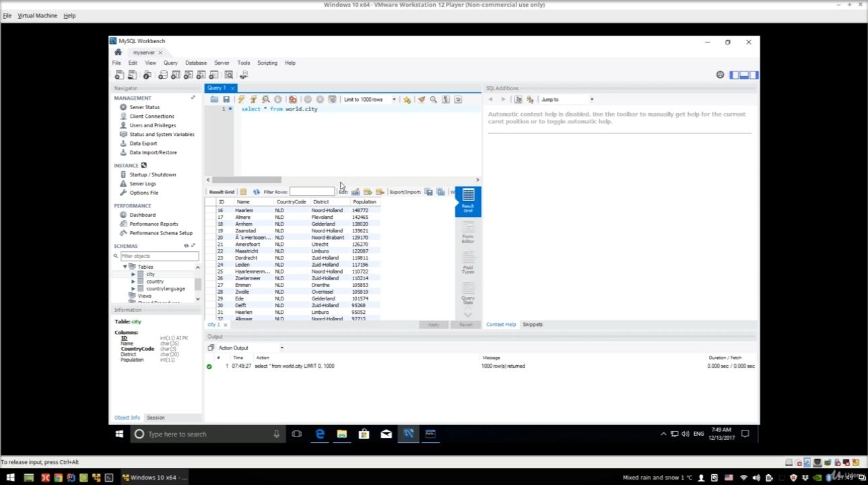868x485 pixels.
Task: Open the Form Editor side view
Action: click(x=468, y=232)
